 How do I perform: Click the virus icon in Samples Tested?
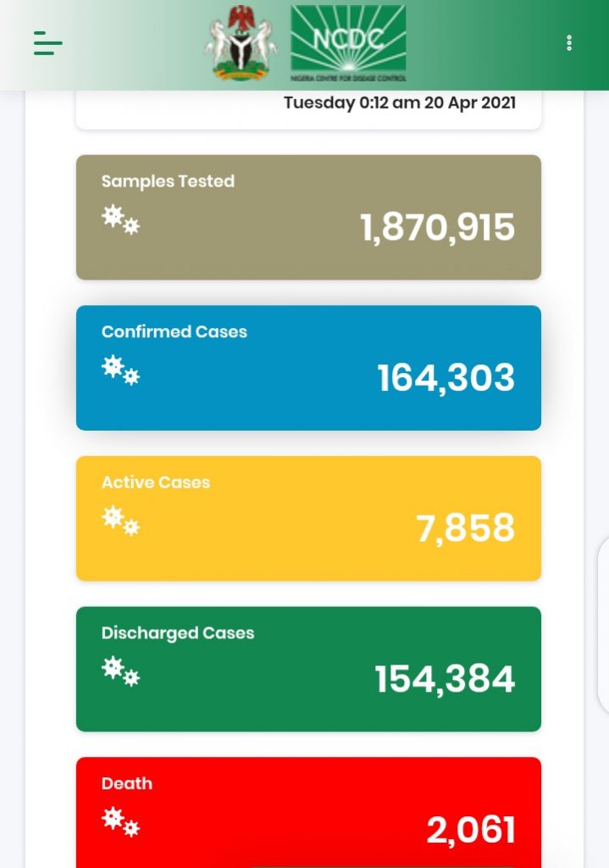[120, 220]
